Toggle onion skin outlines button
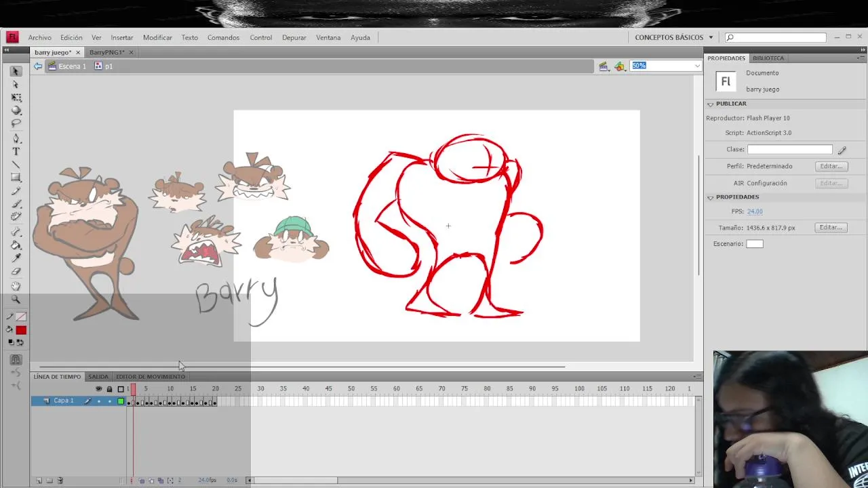Viewport: 868px width, 488px height. point(151,481)
